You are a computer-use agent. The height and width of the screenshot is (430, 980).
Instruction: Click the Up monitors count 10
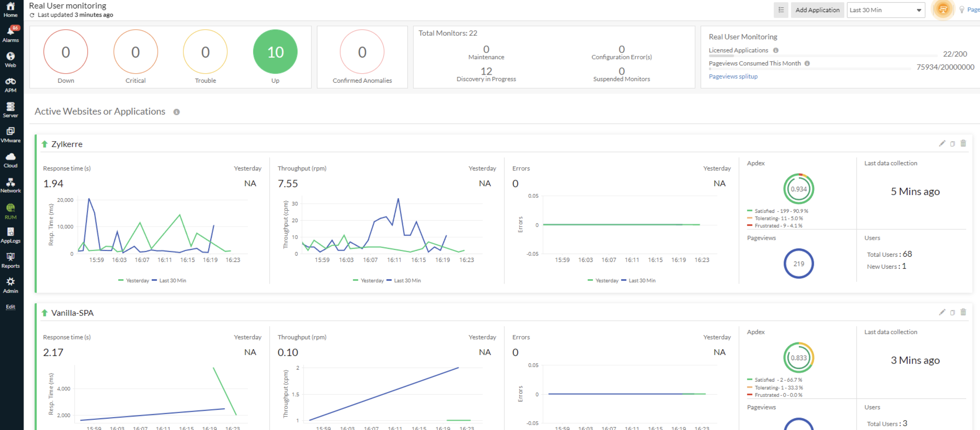[x=275, y=52]
